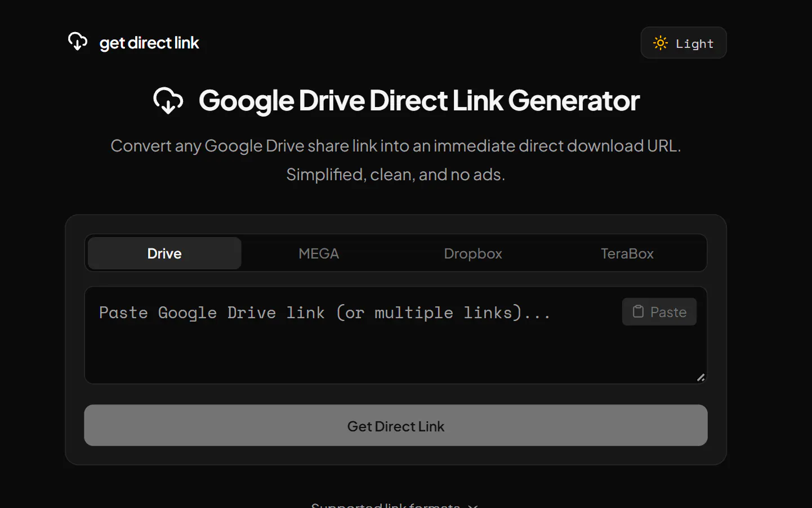812x508 pixels.
Task: Click the 'Simplified, clean, and no ads.' text
Action: [396, 175]
